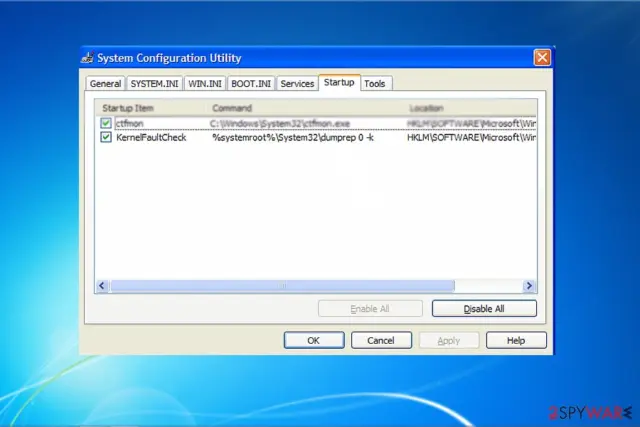Close the System Configuration Utility window

pyautogui.click(x=542, y=58)
